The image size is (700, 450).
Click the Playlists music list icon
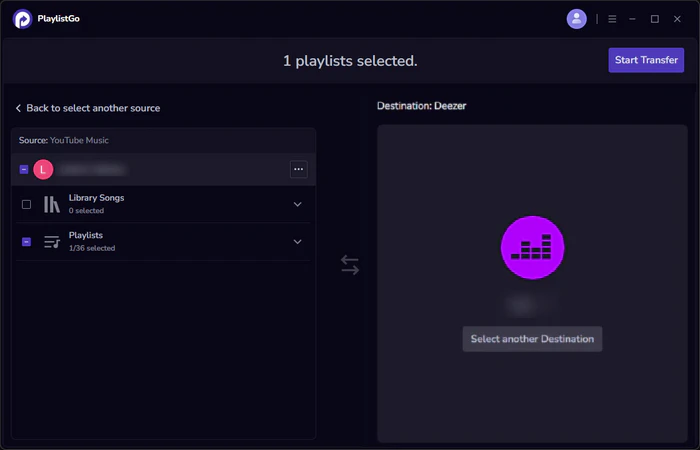(52, 242)
